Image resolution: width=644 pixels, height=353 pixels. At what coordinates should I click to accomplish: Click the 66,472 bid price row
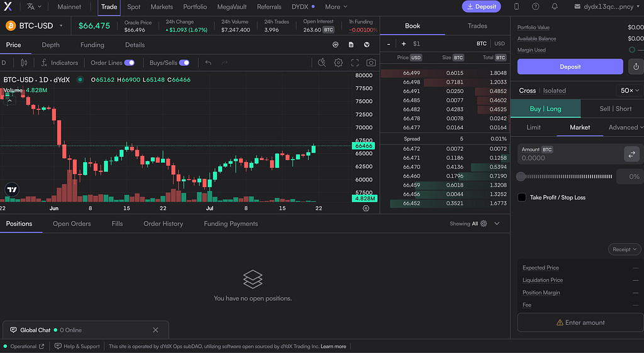(445, 149)
